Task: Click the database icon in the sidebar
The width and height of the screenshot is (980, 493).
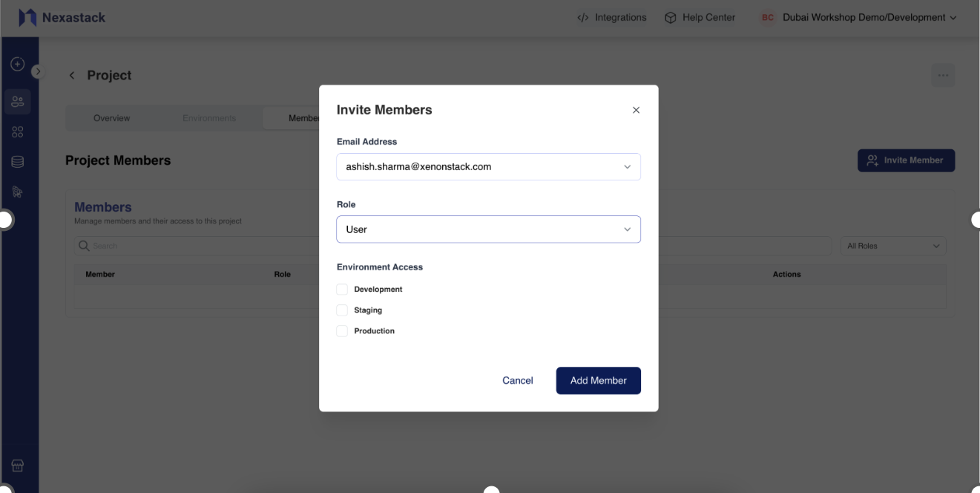Action: coord(17,161)
